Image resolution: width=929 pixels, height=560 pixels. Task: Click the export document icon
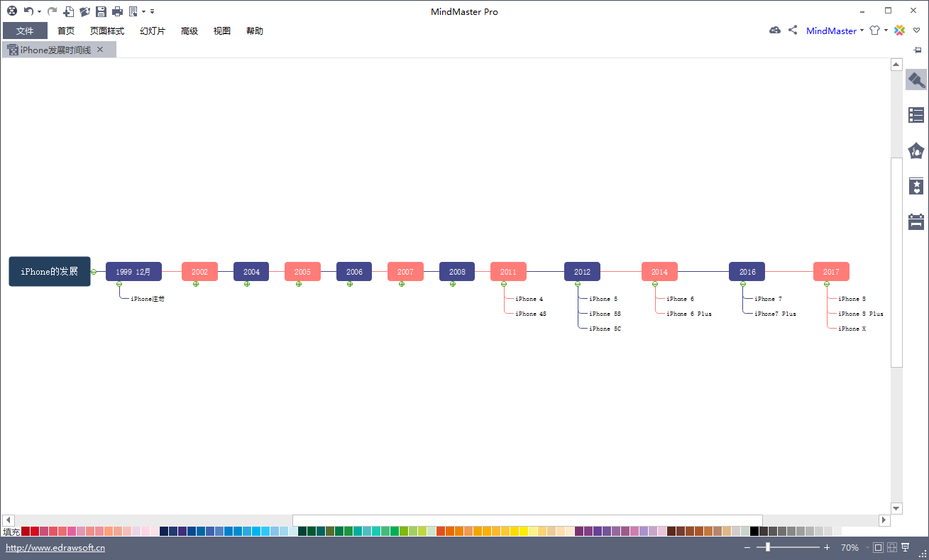133,11
